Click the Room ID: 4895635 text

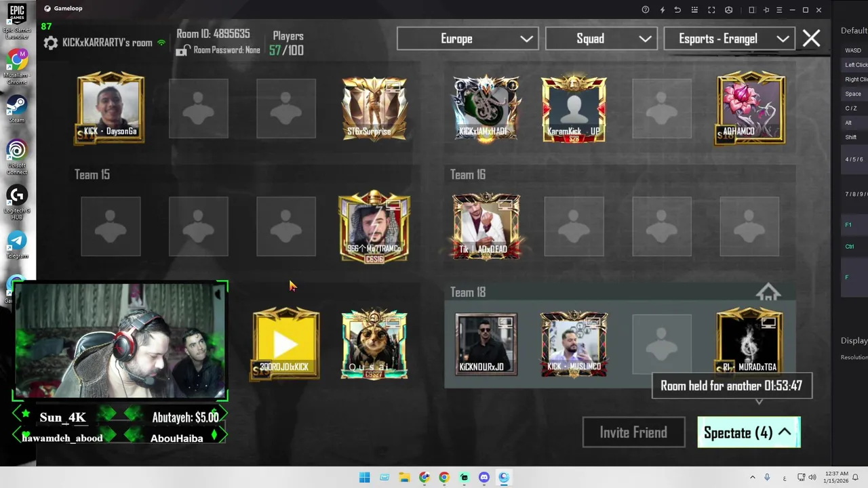tap(213, 34)
